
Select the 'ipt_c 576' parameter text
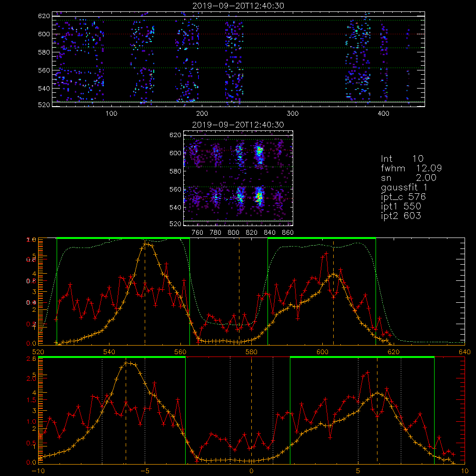click(404, 197)
